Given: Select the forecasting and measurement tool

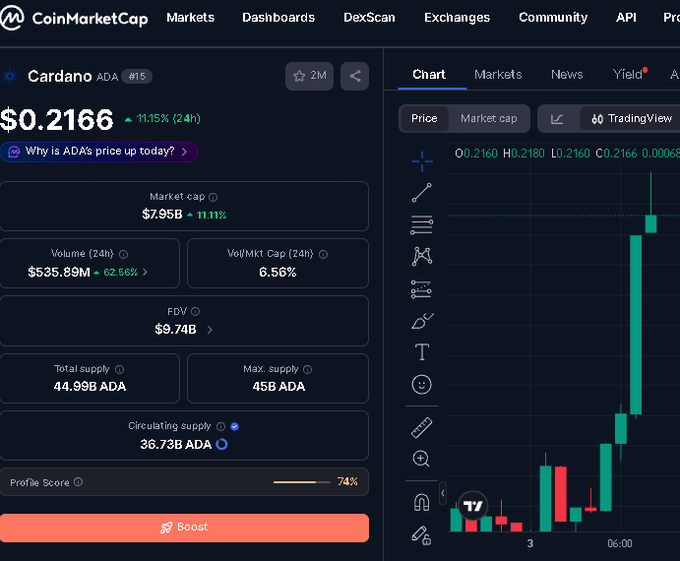Looking at the screenshot, I should 422,289.
